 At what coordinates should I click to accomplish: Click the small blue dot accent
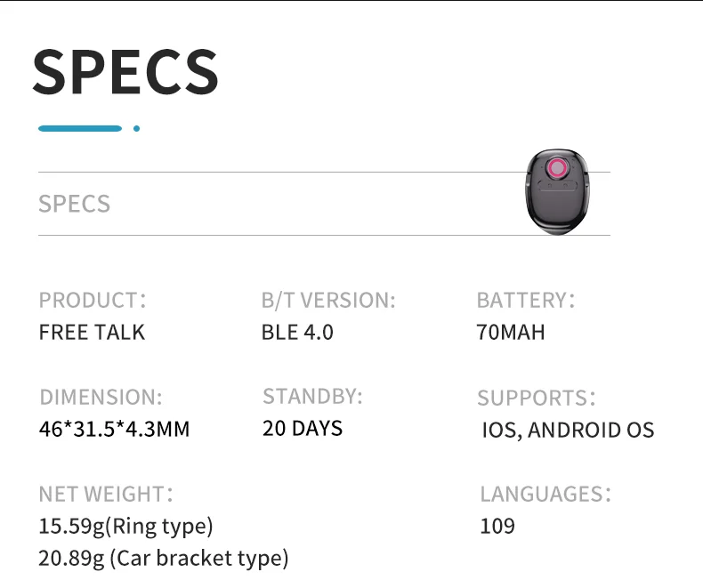pos(136,128)
